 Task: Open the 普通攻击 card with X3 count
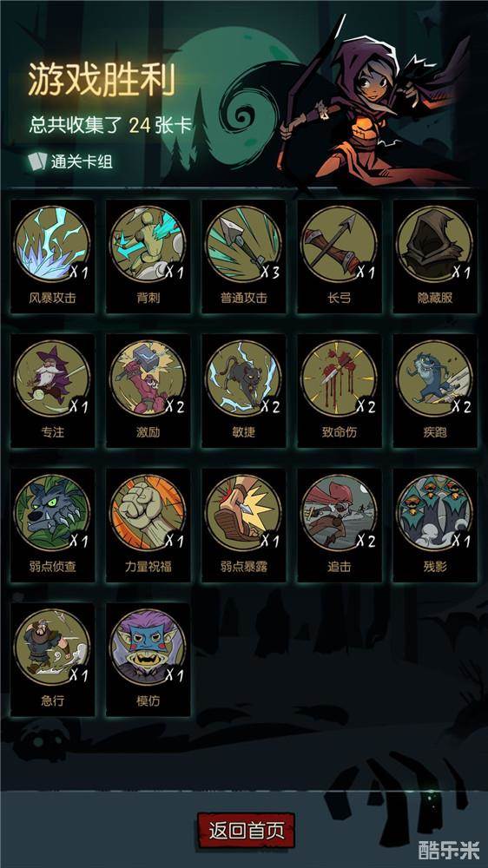tap(244, 256)
